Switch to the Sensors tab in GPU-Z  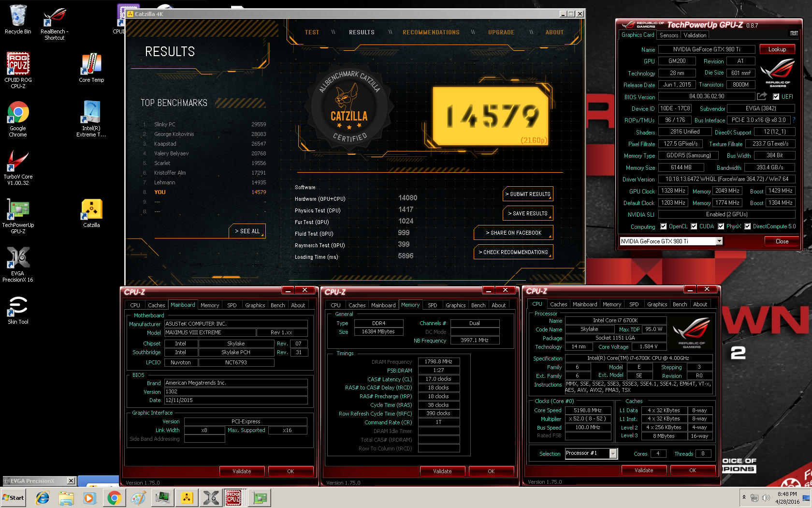point(669,35)
